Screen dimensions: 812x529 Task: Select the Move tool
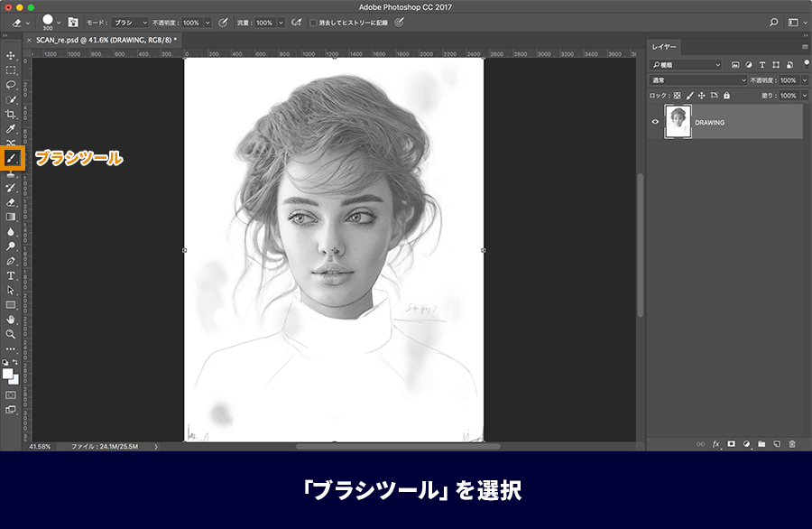click(x=10, y=55)
